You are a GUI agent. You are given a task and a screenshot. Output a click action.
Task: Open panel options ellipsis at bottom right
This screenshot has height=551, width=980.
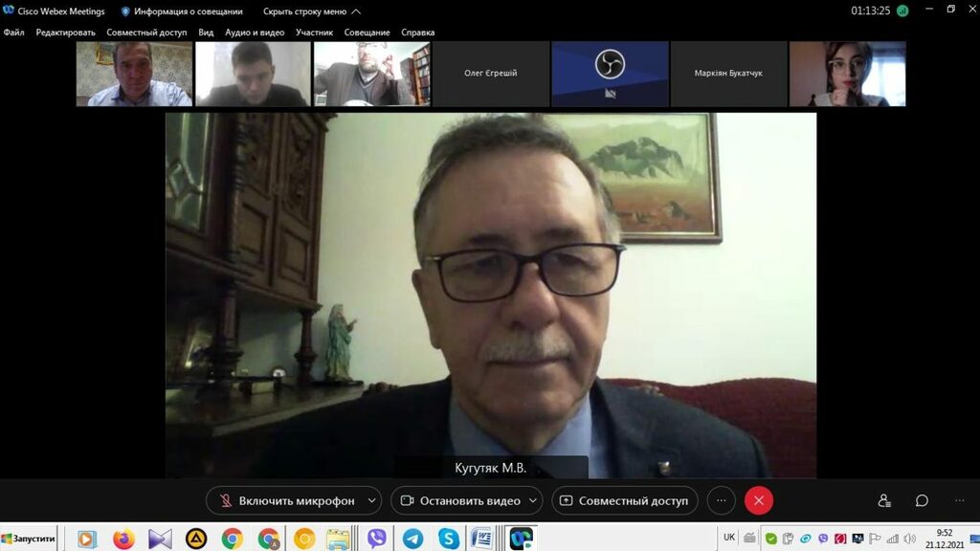[x=959, y=500]
